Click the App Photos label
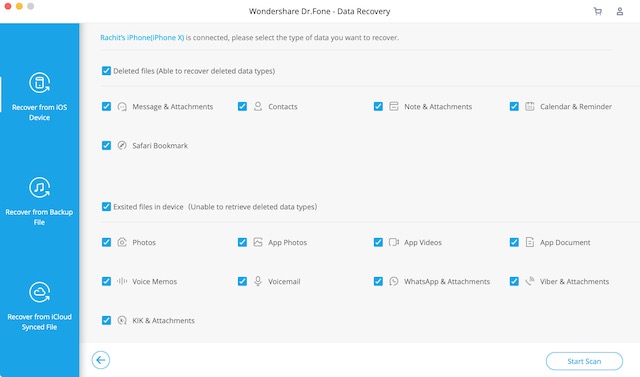 287,242
